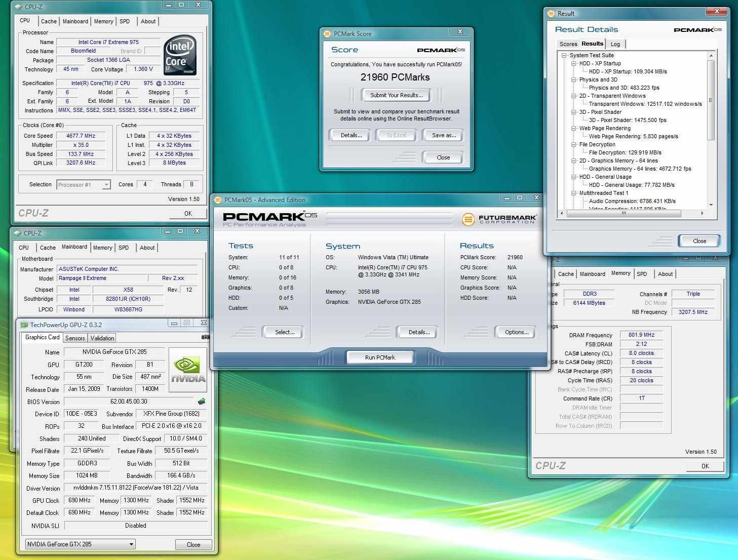The width and height of the screenshot is (738, 560).
Task: Click OK in the Memory CPU-Z window
Action: [x=705, y=466]
